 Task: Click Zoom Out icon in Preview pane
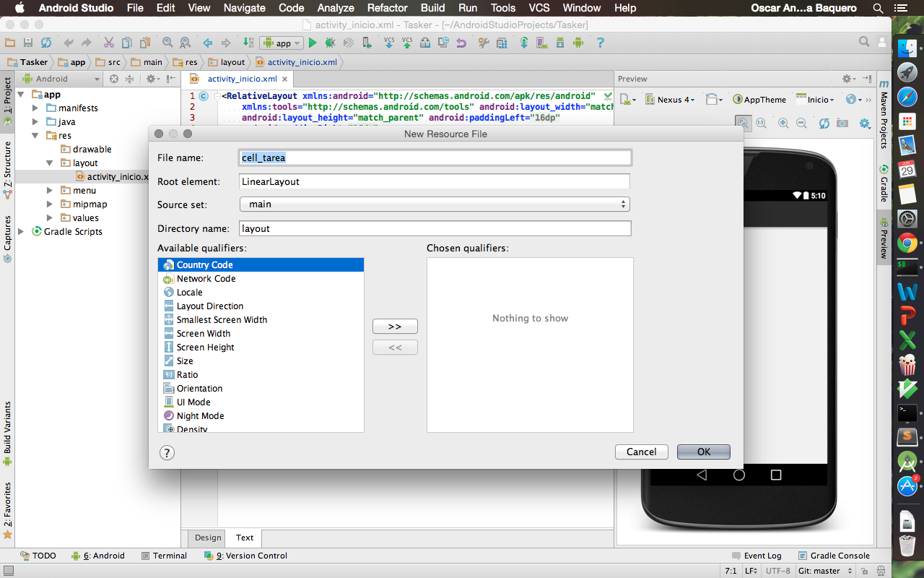click(x=801, y=123)
